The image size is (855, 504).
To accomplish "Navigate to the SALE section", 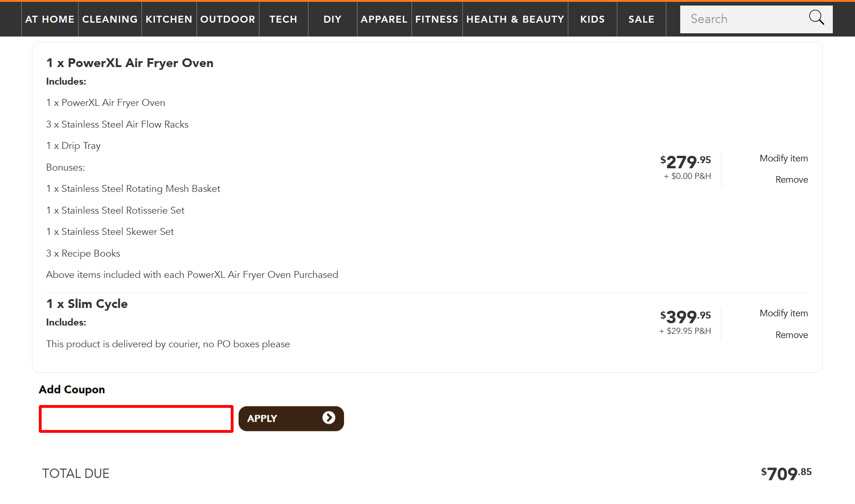I will pos(641,19).
